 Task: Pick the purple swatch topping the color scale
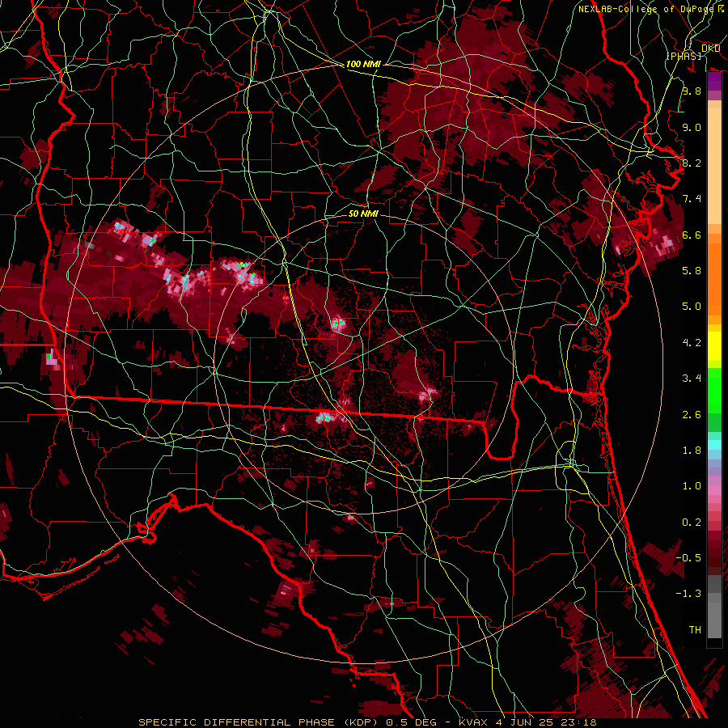click(x=714, y=81)
